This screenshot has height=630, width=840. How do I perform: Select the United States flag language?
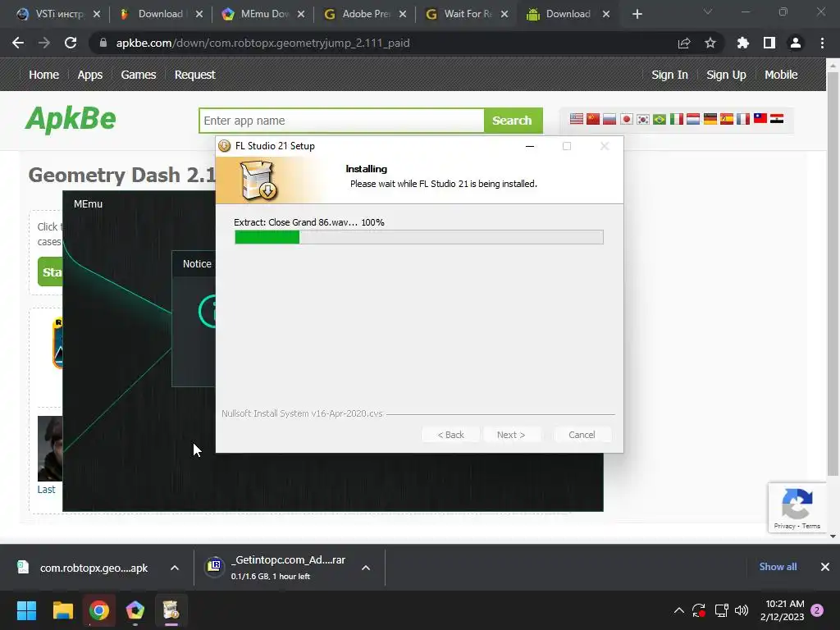577,119
